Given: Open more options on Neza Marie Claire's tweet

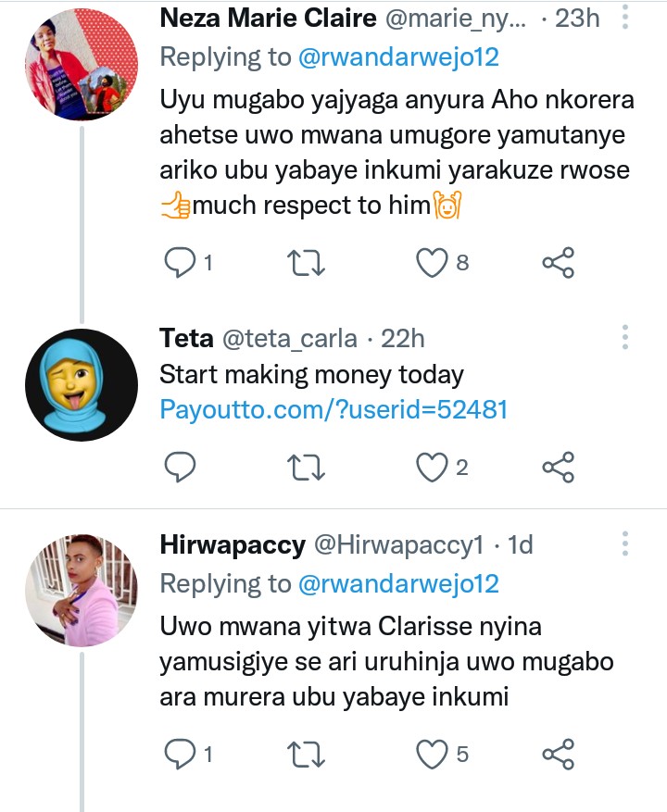Looking at the screenshot, I should (x=625, y=17).
